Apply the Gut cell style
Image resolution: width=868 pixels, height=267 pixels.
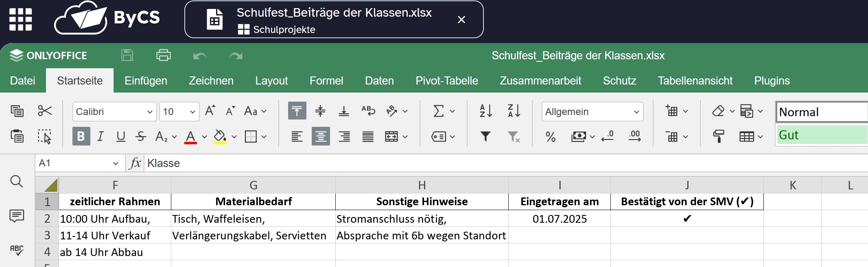821,135
